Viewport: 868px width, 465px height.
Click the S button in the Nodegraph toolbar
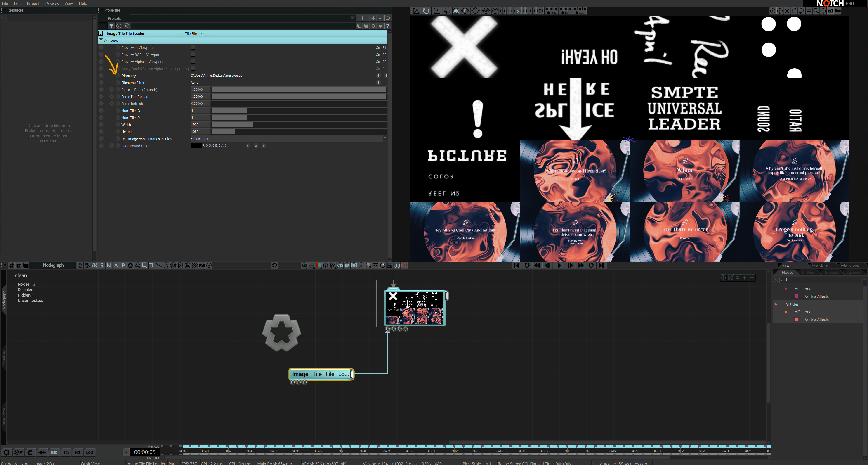(x=102, y=265)
